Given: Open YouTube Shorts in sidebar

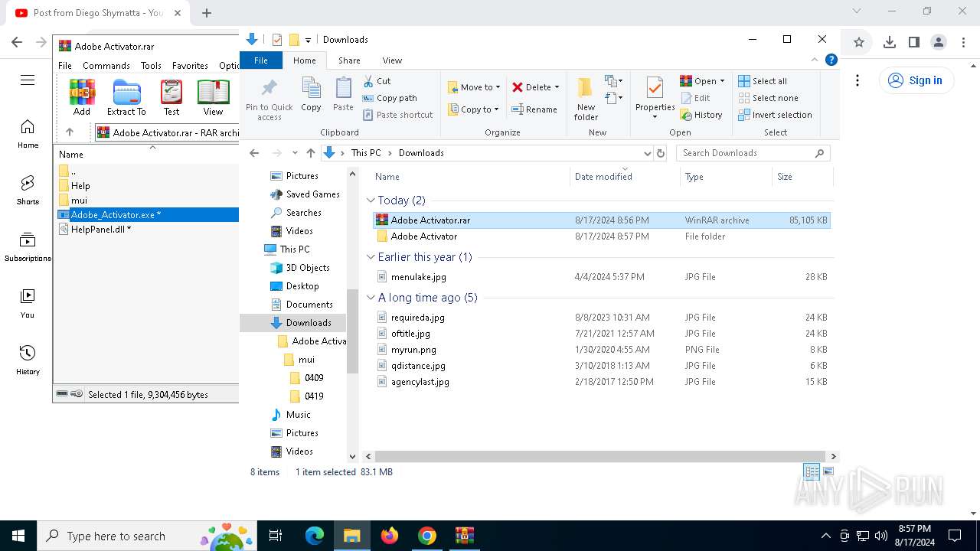Looking at the screenshot, I should (x=28, y=189).
